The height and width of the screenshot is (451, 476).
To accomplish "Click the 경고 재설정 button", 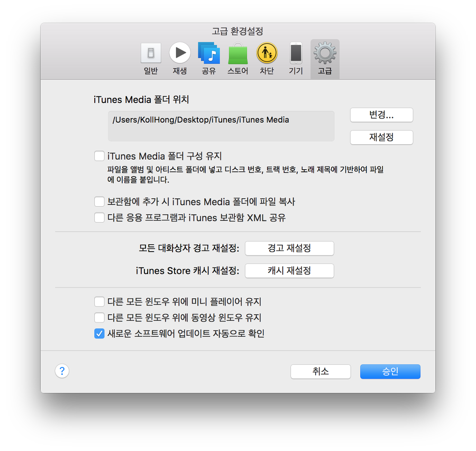I will pos(289,248).
